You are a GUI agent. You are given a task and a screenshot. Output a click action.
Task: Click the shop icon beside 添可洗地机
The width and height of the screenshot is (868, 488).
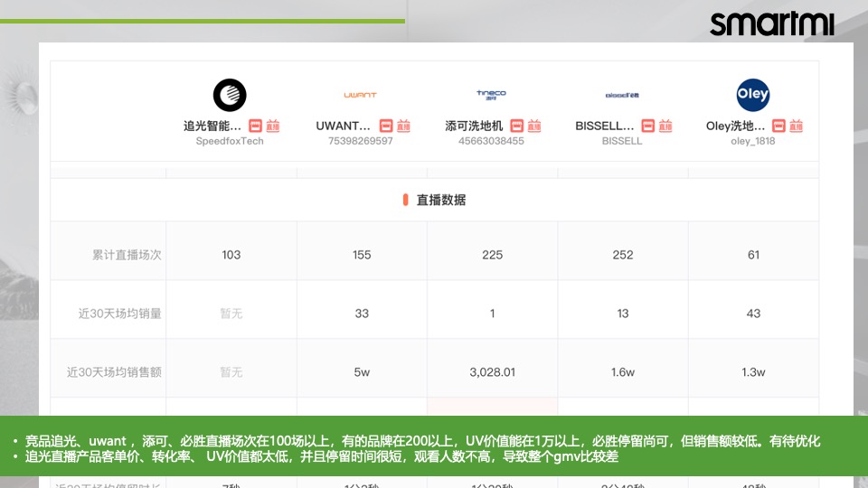(516, 126)
